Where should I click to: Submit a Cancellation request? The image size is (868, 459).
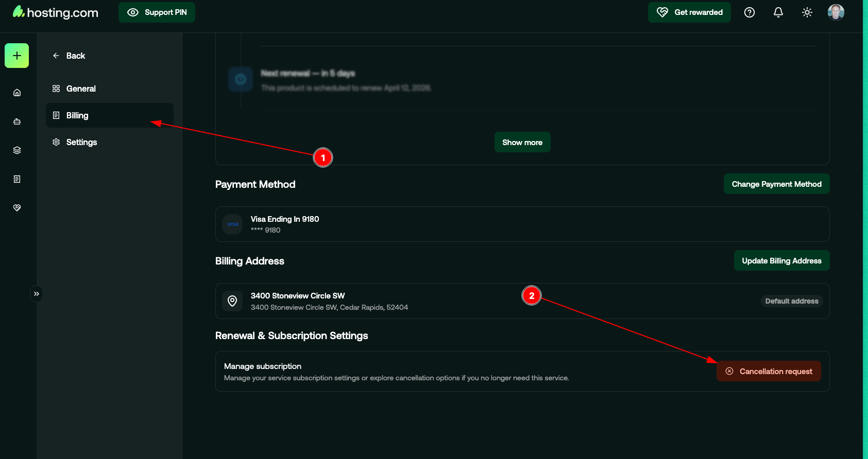(769, 372)
